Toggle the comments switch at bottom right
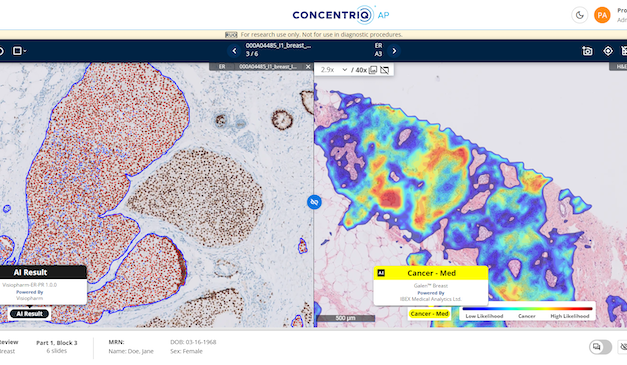The width and height of the screenshot is (627, 365). (x=600, y=347)
